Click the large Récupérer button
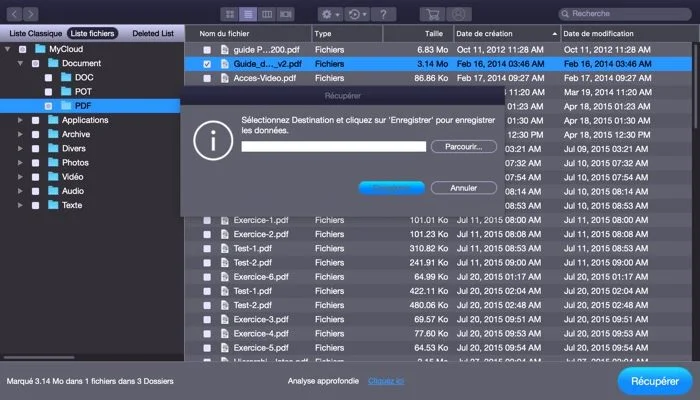 coord(655,381)
